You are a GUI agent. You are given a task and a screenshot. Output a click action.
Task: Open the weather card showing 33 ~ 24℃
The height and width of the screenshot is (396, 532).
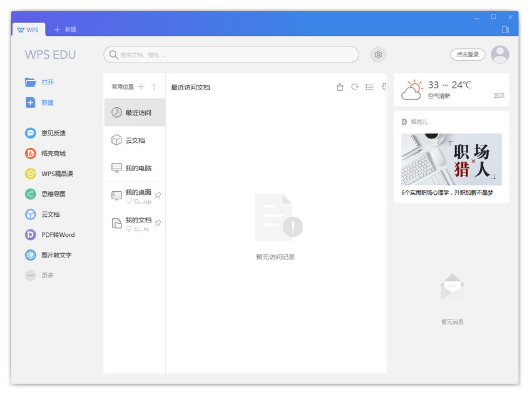click(x=451, y=90)
